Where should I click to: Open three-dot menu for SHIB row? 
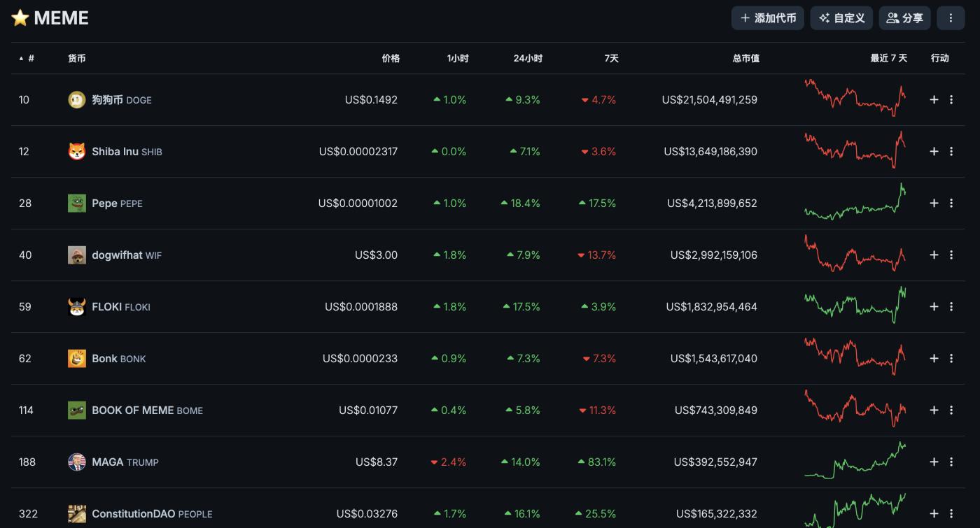951,152
